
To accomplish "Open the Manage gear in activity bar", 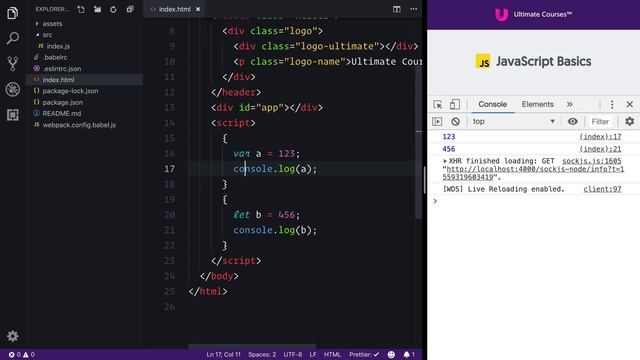I will tap(13, 336).
